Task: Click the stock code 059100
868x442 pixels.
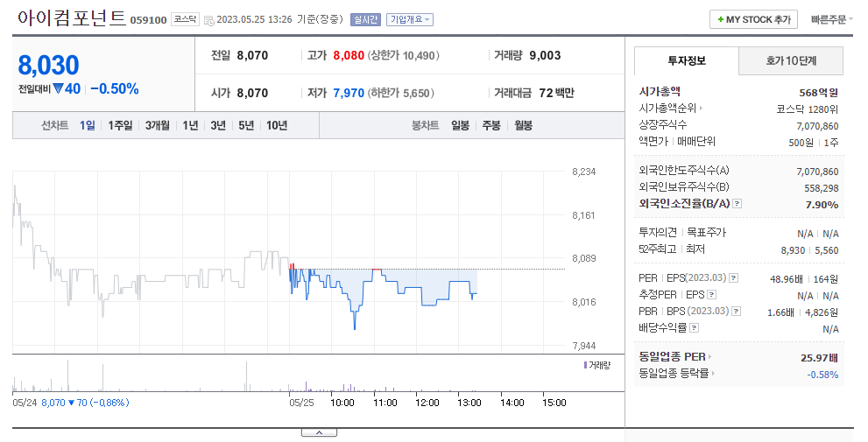Action: pyautogui.click(x=148, y=20)
